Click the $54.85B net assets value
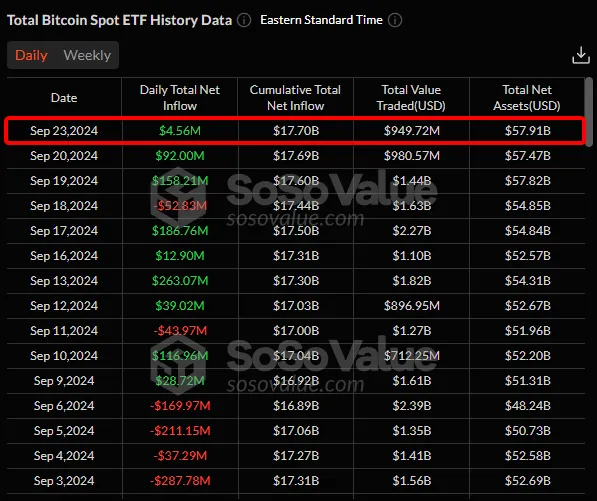The image size is (597, 501). [528, 206]
